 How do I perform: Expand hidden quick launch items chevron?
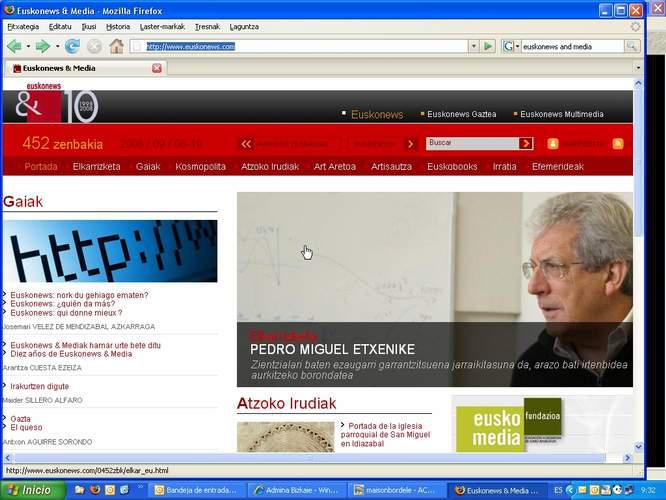click(x=141, y=487)
